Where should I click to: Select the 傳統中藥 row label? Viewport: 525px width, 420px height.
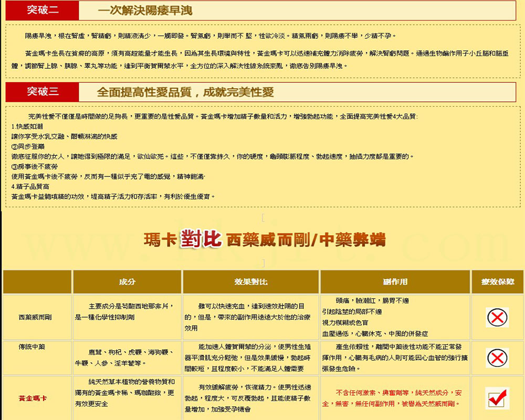(32, 347)
